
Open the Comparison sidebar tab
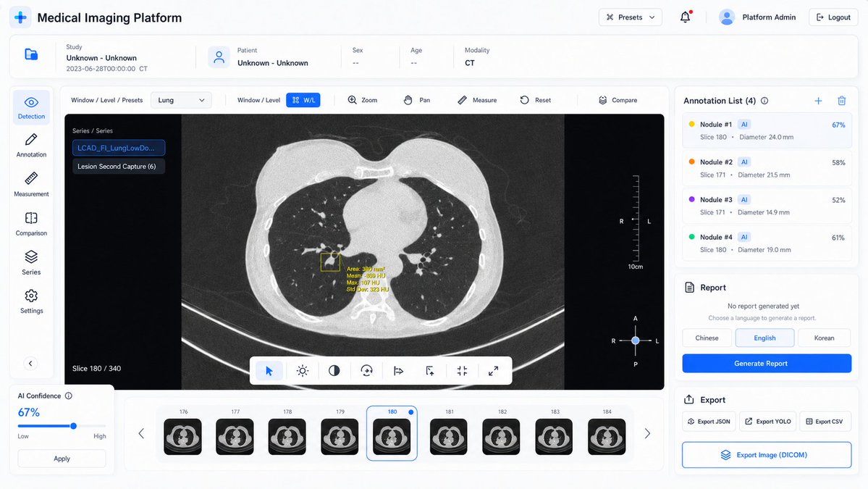[x=32, y=225]
